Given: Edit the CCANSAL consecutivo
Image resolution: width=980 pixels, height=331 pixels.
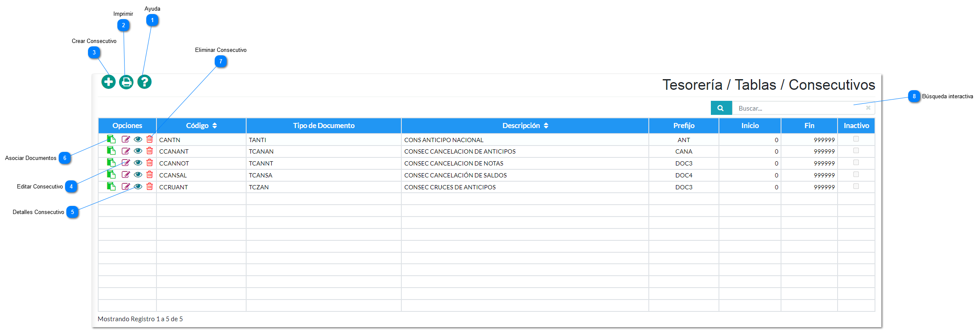Looking at the screenshot, I should coord(126,174).
